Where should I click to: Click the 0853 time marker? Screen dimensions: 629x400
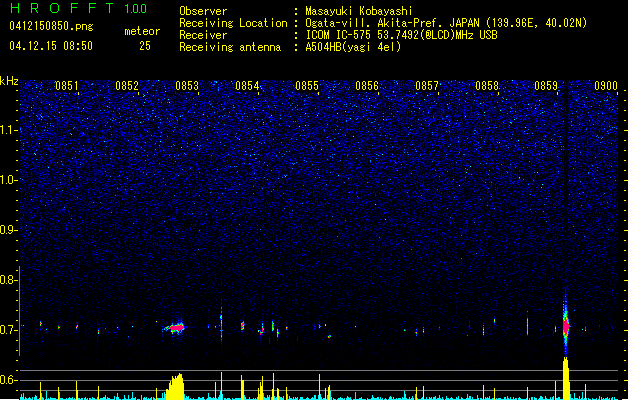(187, 86)
